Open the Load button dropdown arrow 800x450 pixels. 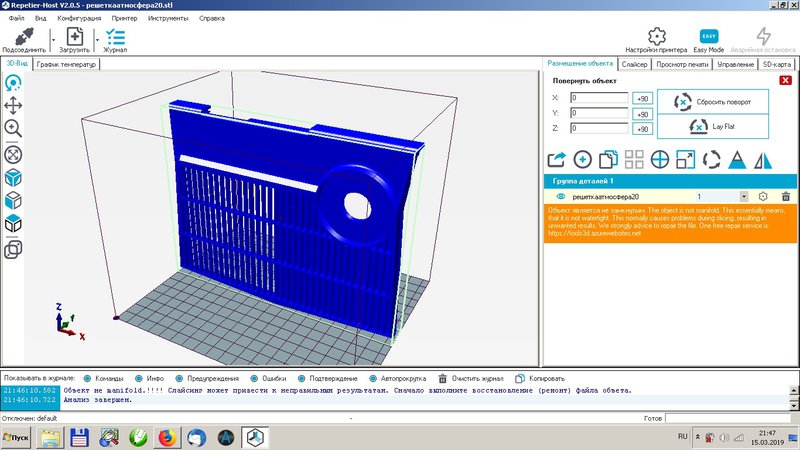(x=97, y=40)
